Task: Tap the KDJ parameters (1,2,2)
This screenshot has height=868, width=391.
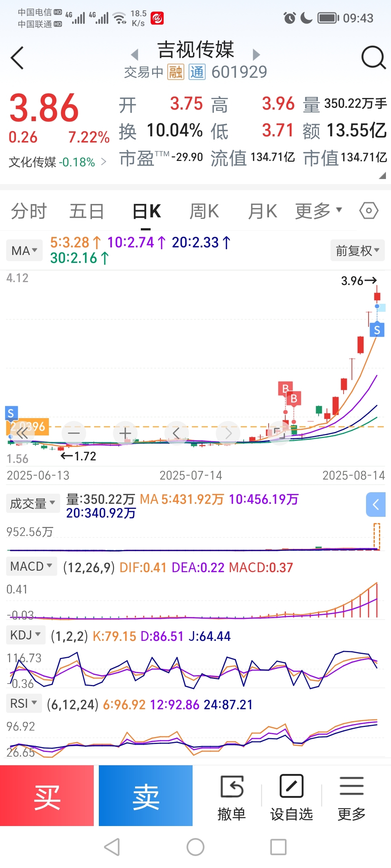Action: pyautogui.click(x=70, y=636)
